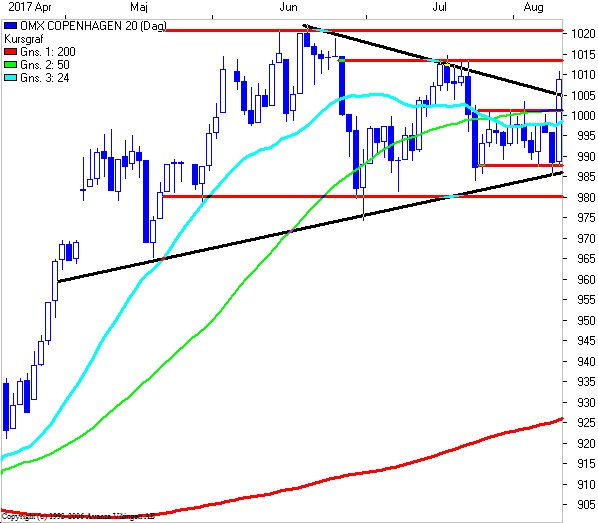Click the Jul month label on time axis

[439, 6]
